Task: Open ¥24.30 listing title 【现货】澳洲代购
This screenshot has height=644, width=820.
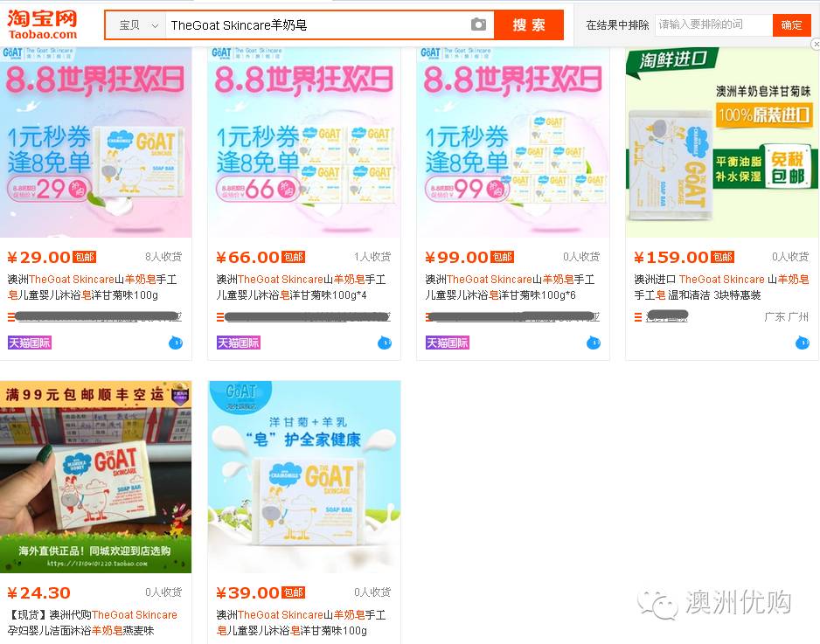Action: pos(93,622)
